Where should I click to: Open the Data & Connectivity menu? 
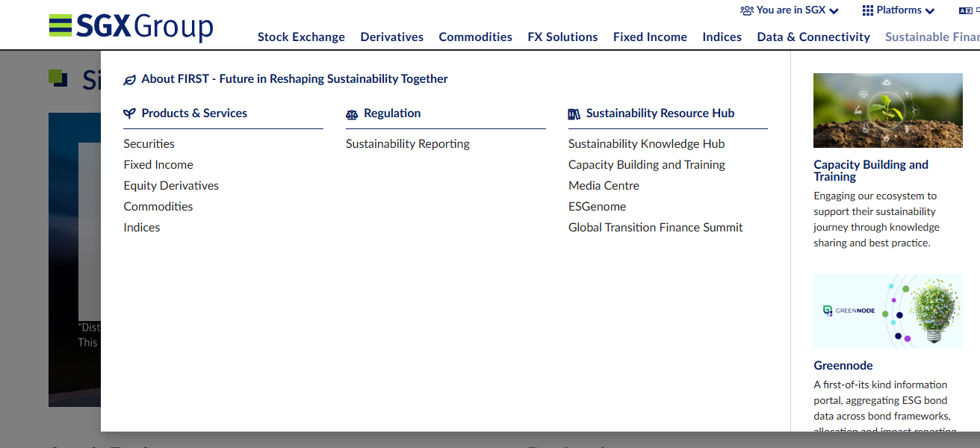click(x=813, y=37)
